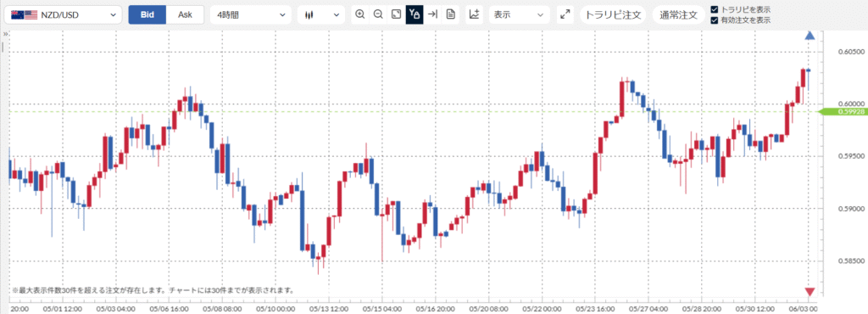This screenshot has width=868, height=314.
Task: Click the red down triangle order marker
Action: coord(810,292)
